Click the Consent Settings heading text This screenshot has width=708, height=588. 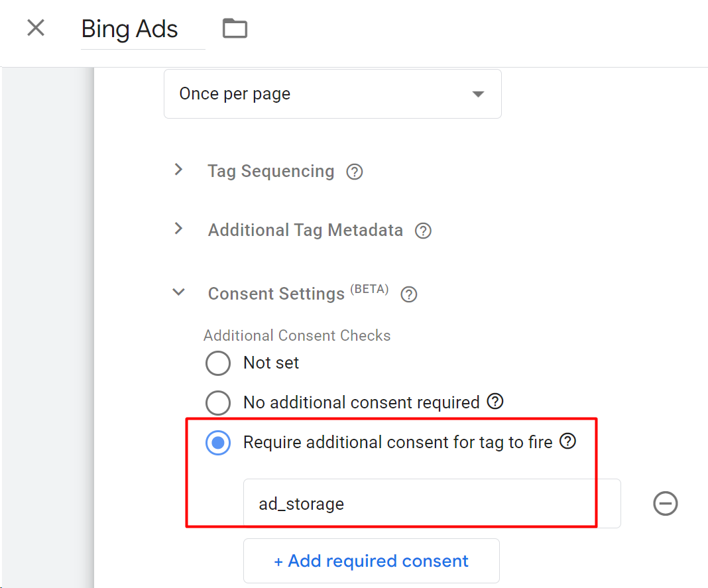(276, 294)
